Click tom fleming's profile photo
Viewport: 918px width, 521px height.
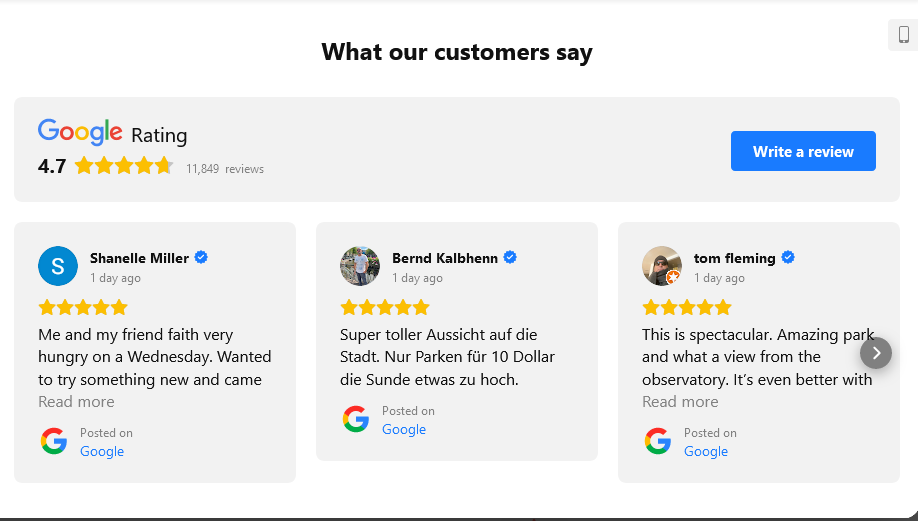tap(661, 266)
